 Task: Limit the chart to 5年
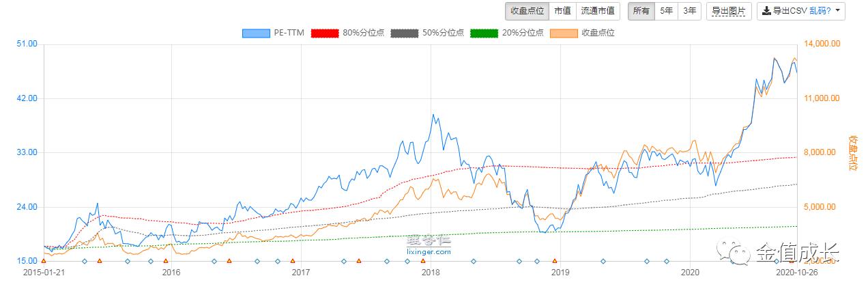(x=666, y=11)
